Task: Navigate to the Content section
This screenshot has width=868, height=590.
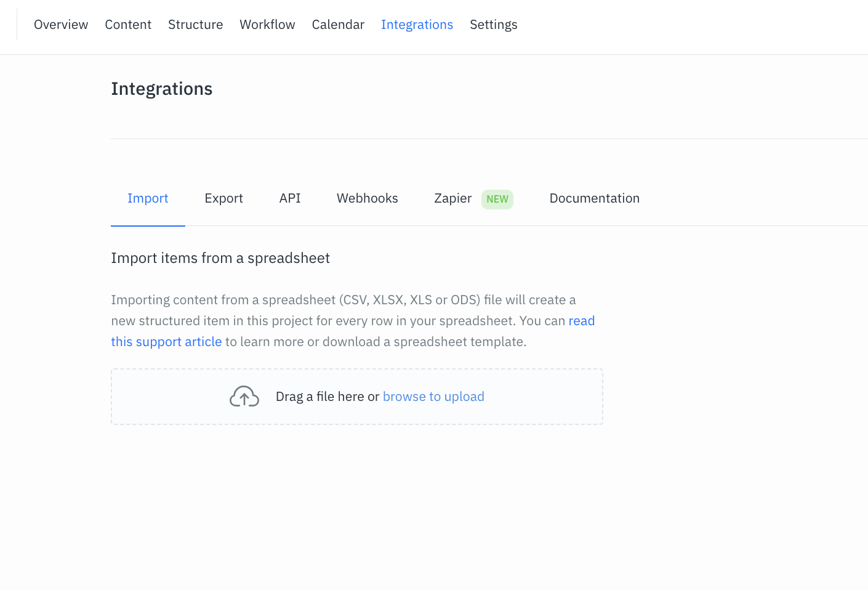Action: (x=128, y=25)
